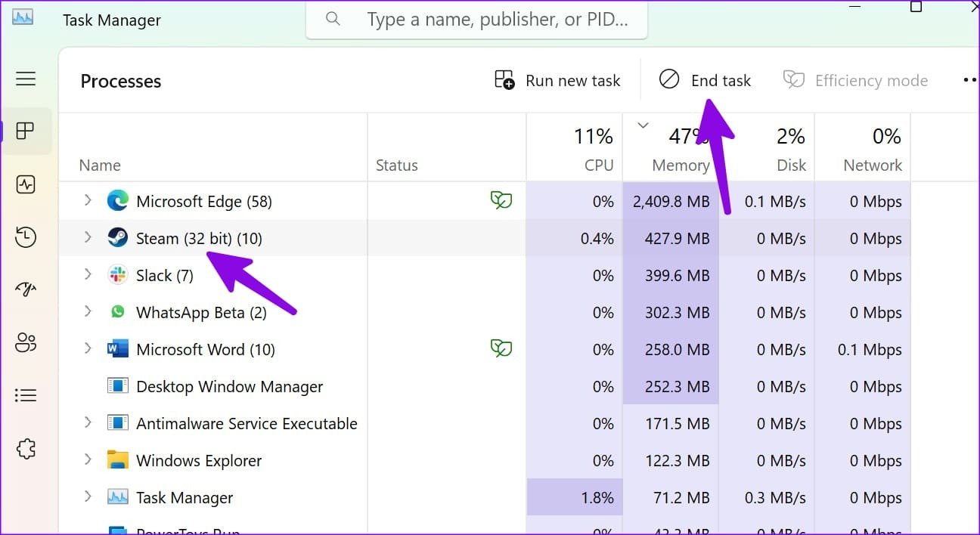Click the Antimalware Service Executable icon

[x=117, y=423]
